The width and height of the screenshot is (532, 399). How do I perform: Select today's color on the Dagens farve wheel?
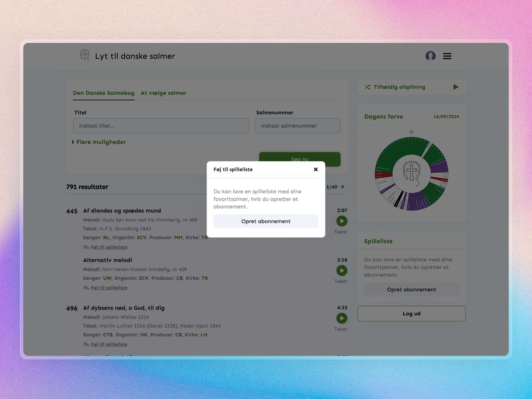(411, 143)
